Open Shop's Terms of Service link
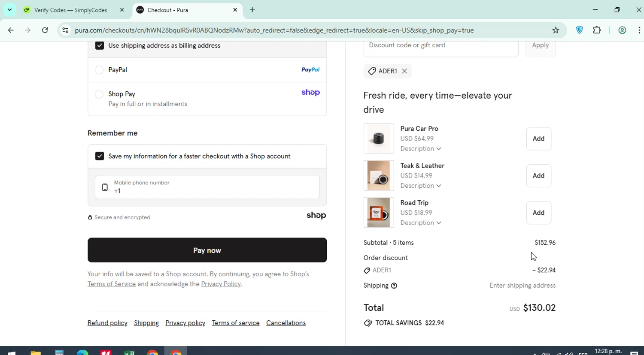 (112, 284)
